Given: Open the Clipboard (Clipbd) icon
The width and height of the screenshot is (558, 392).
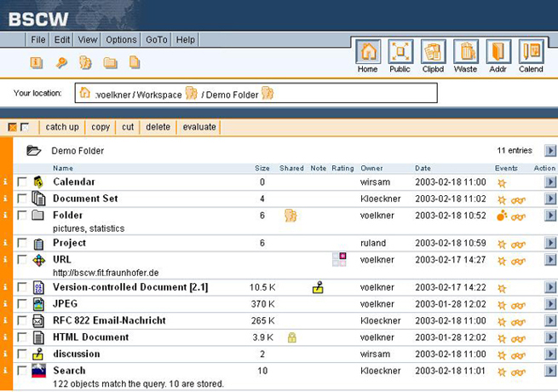Looking at the screenshot, I should click(x=434, y=52).
